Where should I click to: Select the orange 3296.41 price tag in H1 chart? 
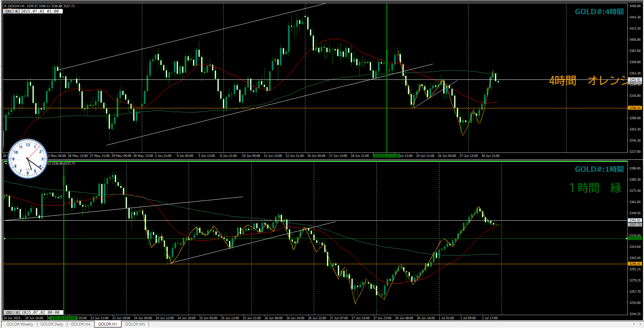(x=634, y=264)
